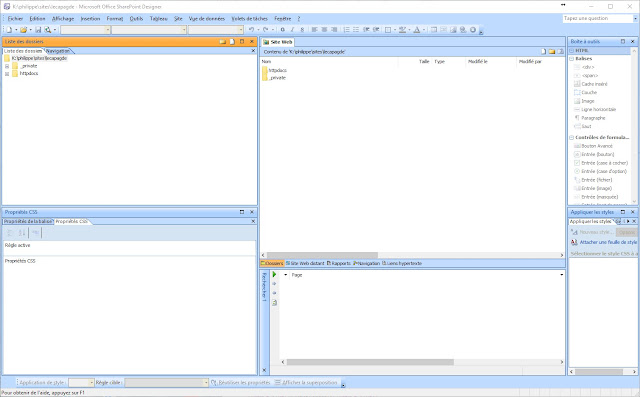This screenshot has width=640, height=397.
Task: Click the Tapez une question help field
Action: 598,18
